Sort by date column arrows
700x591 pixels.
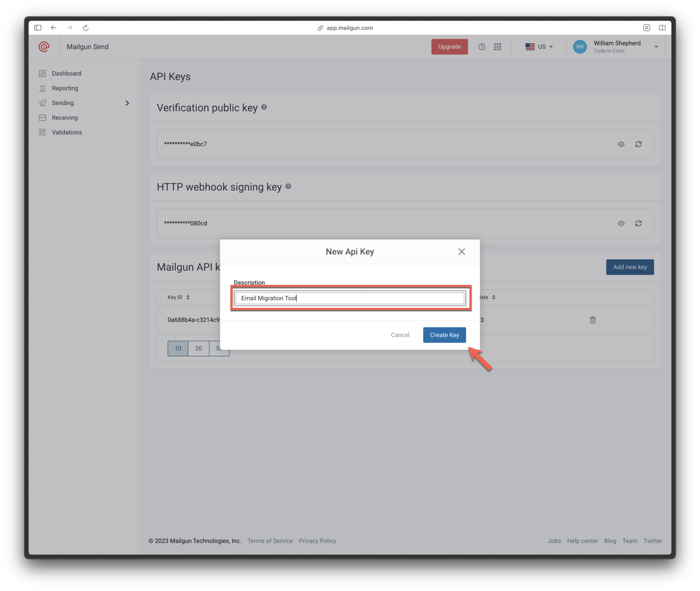coord(494,297)
